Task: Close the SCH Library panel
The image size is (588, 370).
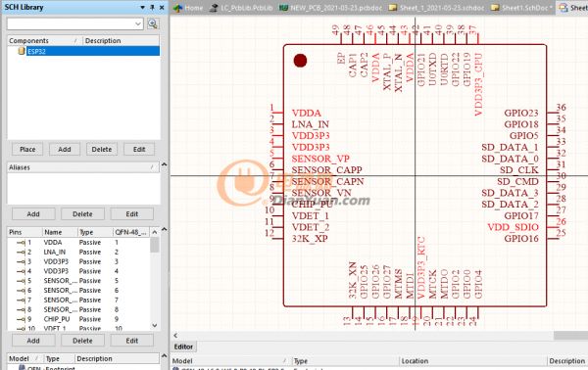Action: pos(162,8)
